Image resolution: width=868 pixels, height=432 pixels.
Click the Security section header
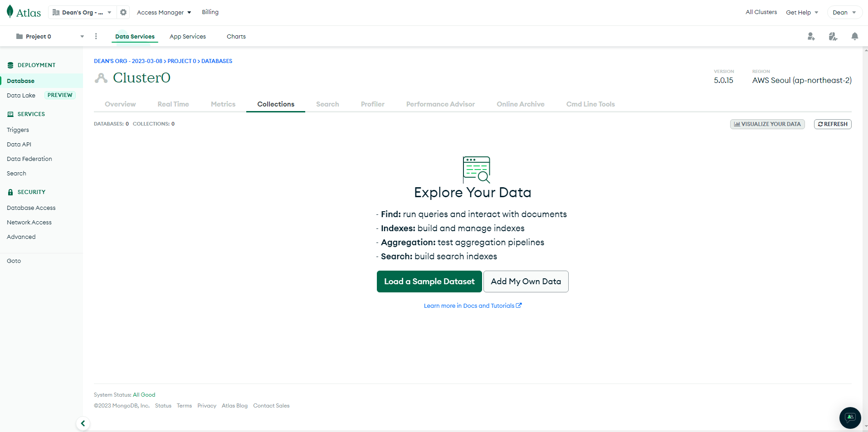click(26, 192)
